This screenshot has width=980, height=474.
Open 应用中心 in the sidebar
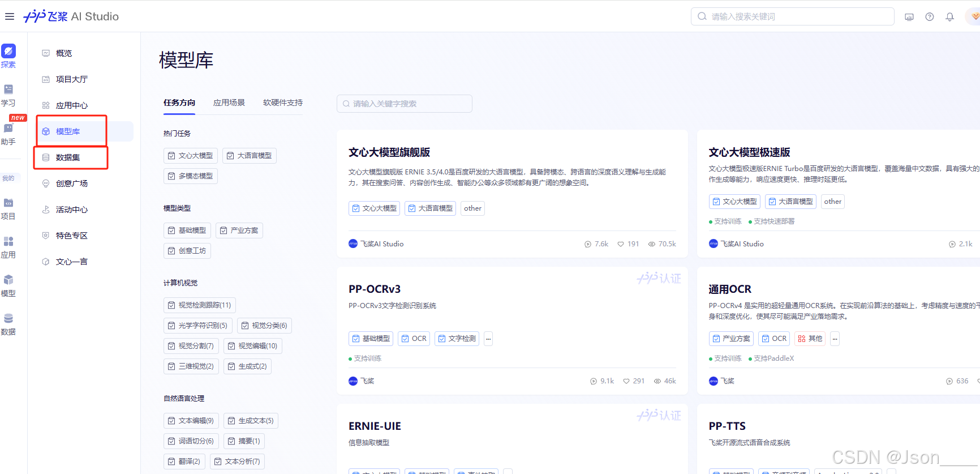point(71,105)
